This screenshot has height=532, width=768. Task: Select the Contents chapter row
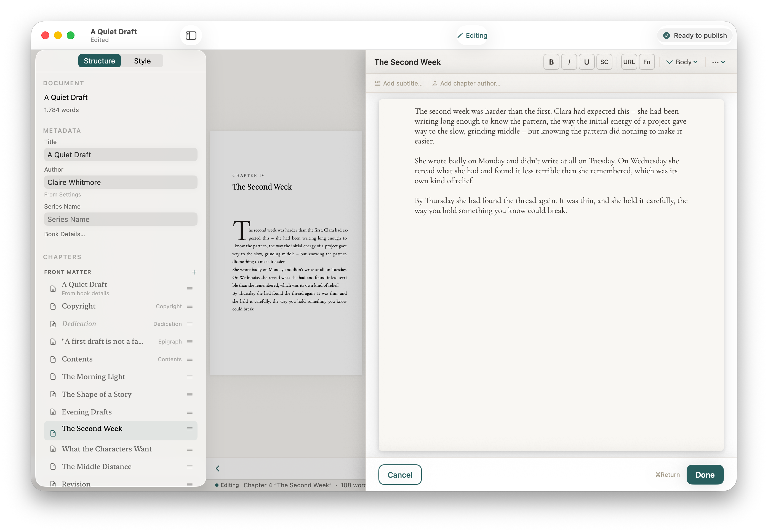point(121,359)
